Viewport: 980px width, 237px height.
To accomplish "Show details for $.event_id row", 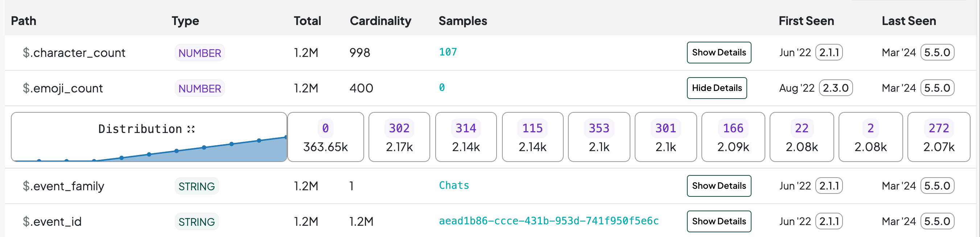I will pyautogui.click(x=718, y=221).
